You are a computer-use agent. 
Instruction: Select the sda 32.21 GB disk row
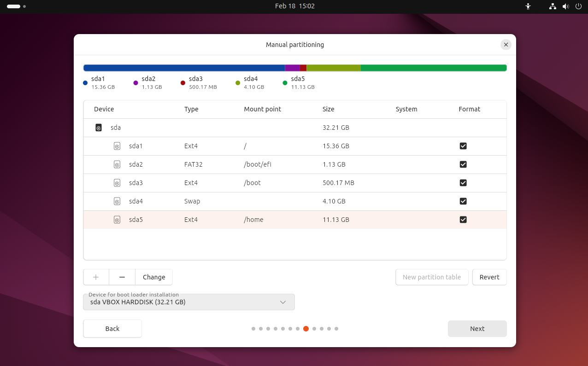[x=295, y=128]
